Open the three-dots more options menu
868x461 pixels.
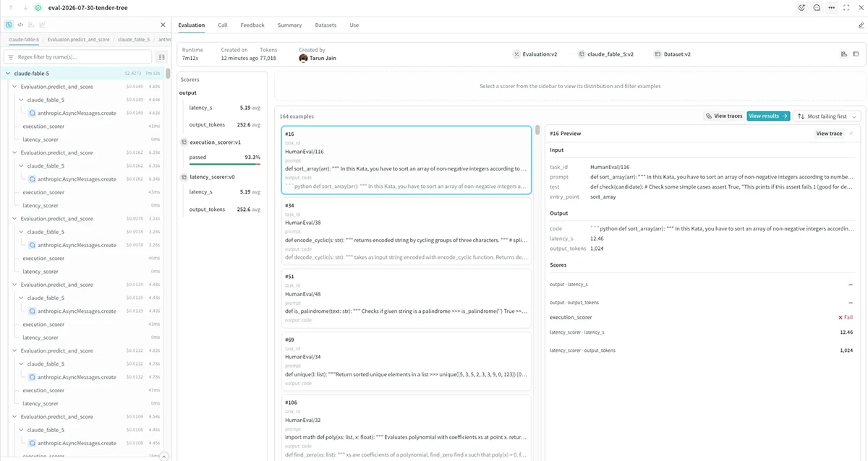coord(831,8)
